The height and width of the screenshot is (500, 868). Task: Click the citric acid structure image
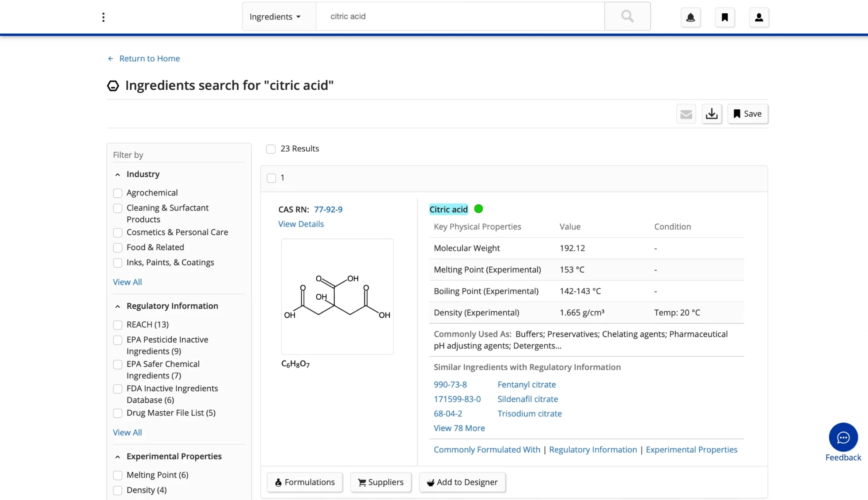pyautogui.click(x=337, y=297)
